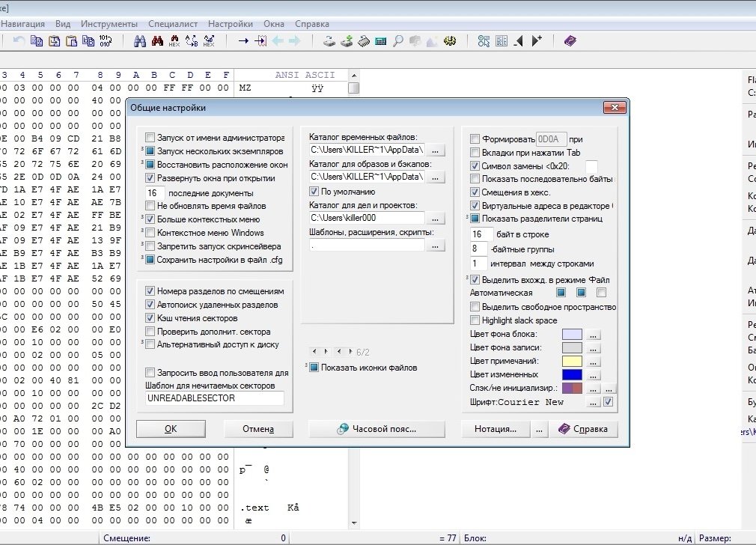Open Find Text with the blue binoculars icon

point(140,41)
